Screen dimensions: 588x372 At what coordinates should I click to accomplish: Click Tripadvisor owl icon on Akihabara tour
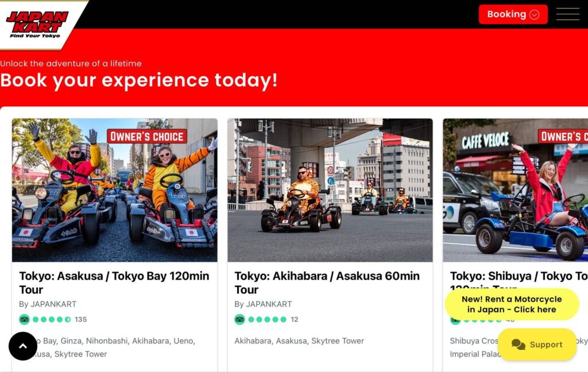click(x=239, y=320)
